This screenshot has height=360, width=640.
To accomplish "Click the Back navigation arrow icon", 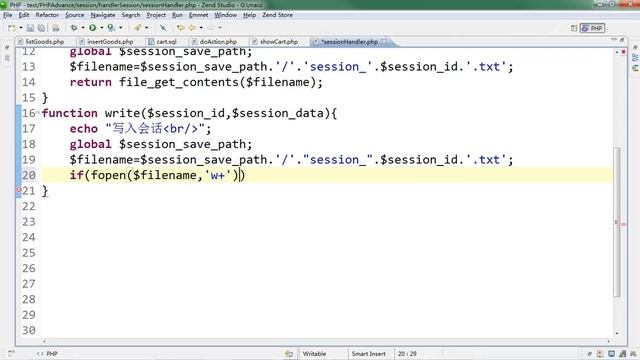I will [x=192, y=28].
